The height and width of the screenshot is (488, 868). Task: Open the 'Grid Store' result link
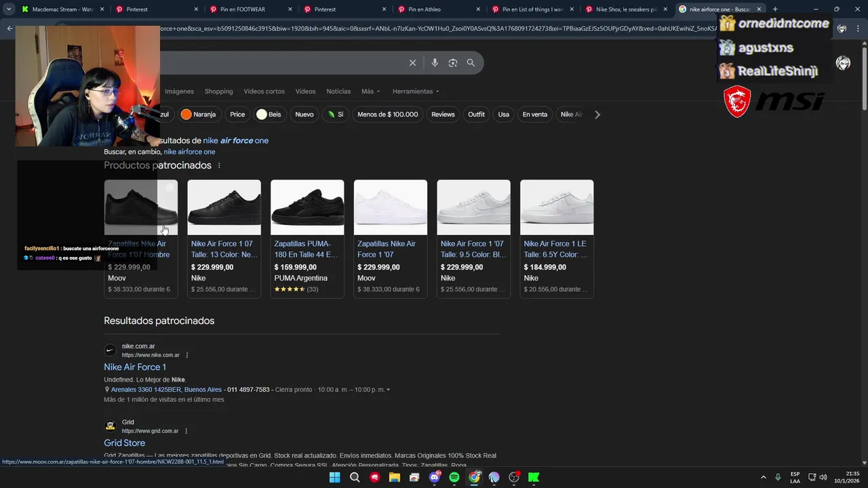tap(124, 443)
